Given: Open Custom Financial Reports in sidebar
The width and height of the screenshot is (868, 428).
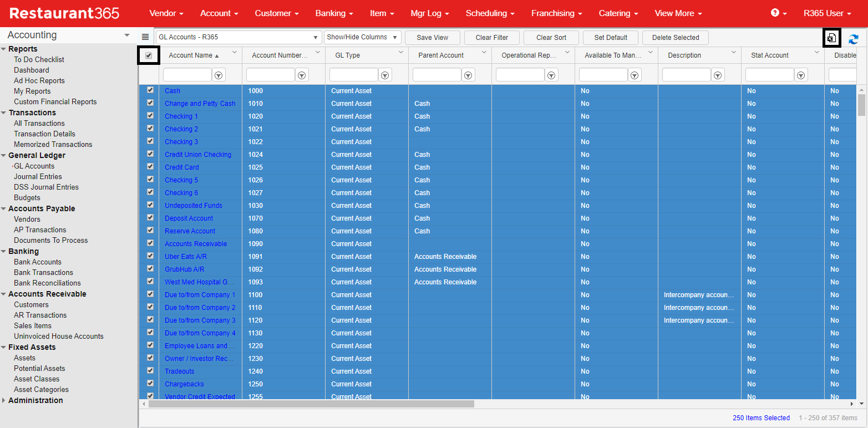Looking at the screenshot, I should point(55,101).
